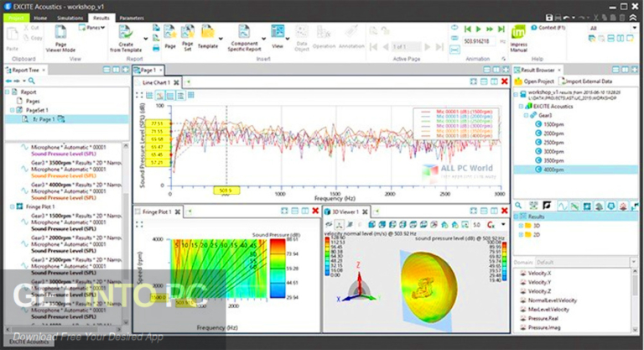Click the axis tool icon in 3D Viewer toolbar
The width and height of the screenshot is (644, 350).
pos(340,225)
